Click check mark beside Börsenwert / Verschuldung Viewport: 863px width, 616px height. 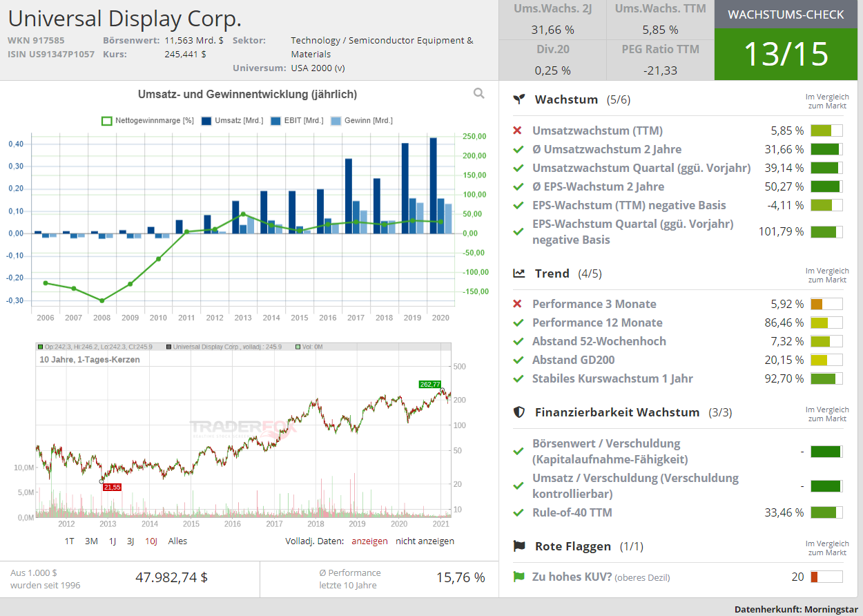[x=518, y=452]
